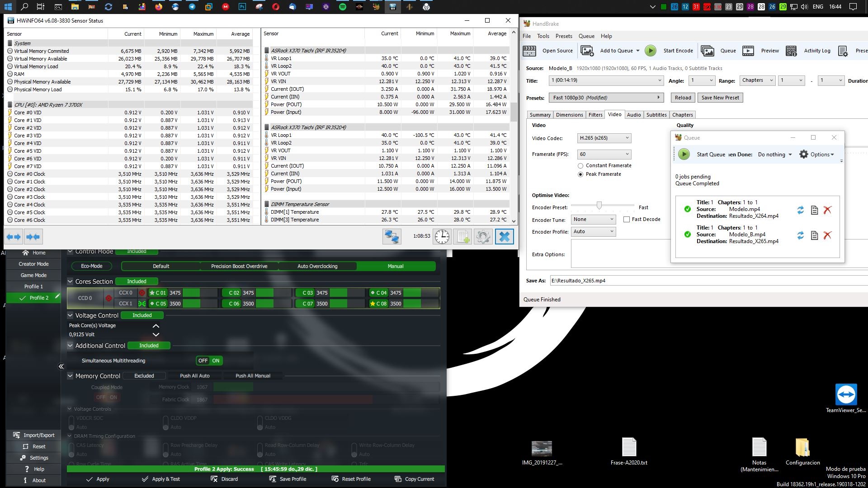Click Ryzen Master Home sidebar icon

pyautogui.click(x=26, y=253)
